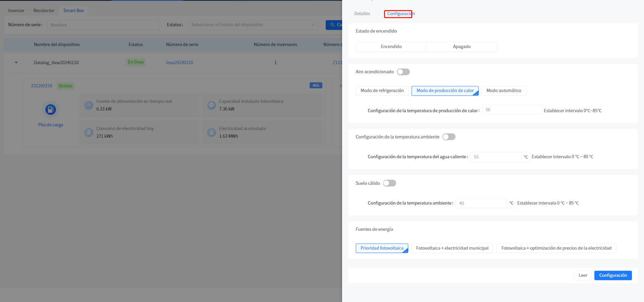Turn on the Suelo cálido switch

point(389,183)
